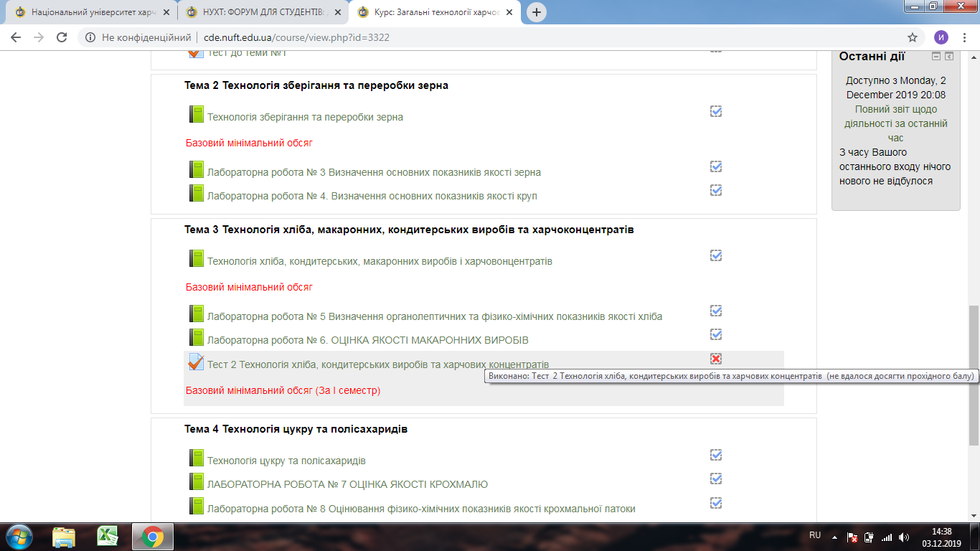This screenshot has width=980, height=551.
Task: Open the Excel icon in the taskbar
Action: pyautogui.click(x=108, y=536)
